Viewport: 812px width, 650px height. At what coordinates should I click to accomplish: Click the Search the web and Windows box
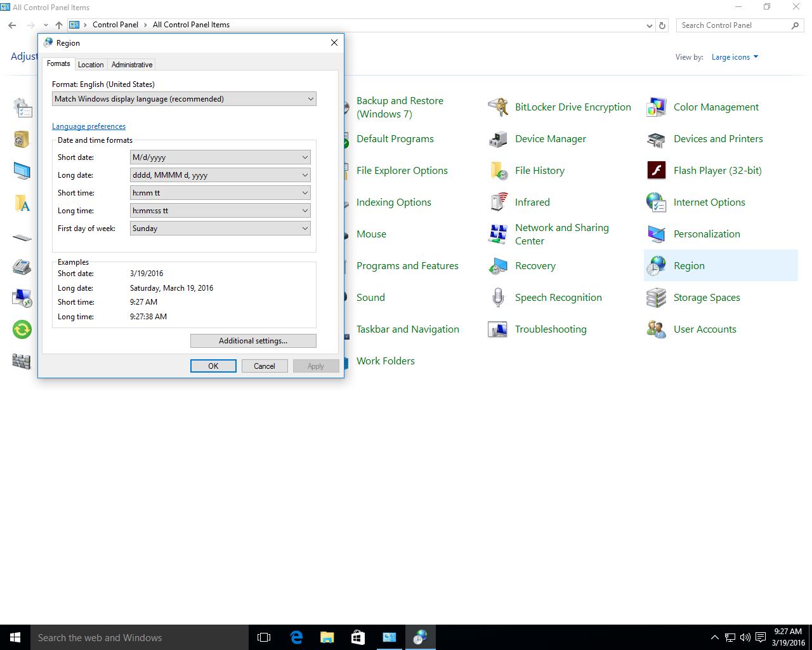click(x=140, y=637)
